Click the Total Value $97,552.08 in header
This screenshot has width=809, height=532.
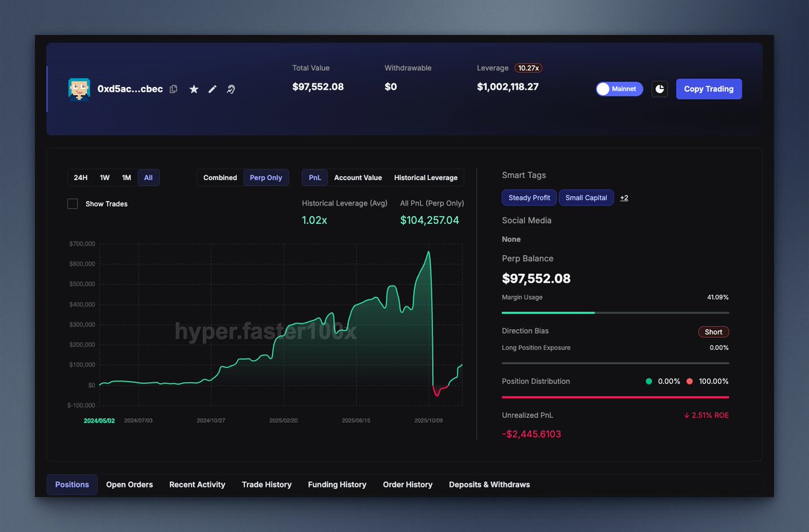click(x=318, y=87)
